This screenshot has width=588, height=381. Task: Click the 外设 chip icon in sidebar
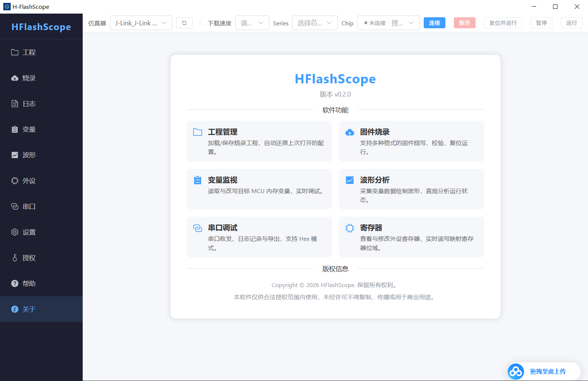pyautogui.click(x=15, y=181)
